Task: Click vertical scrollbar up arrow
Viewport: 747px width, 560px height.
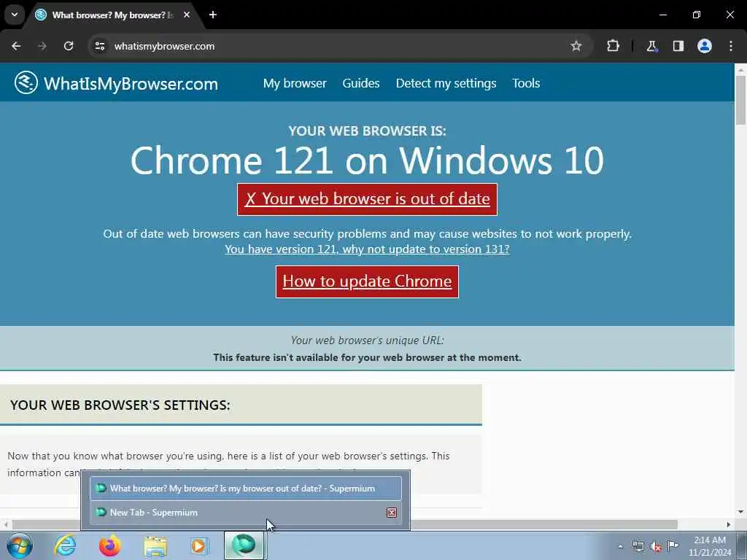Action: tap(740, 69)
